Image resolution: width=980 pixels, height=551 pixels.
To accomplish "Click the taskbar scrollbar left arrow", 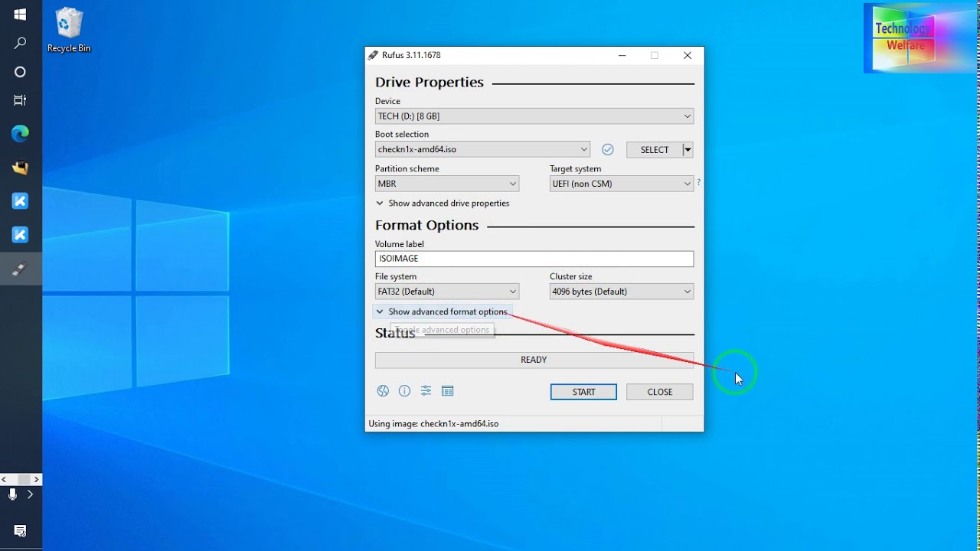I will click(x=4, y=480).
